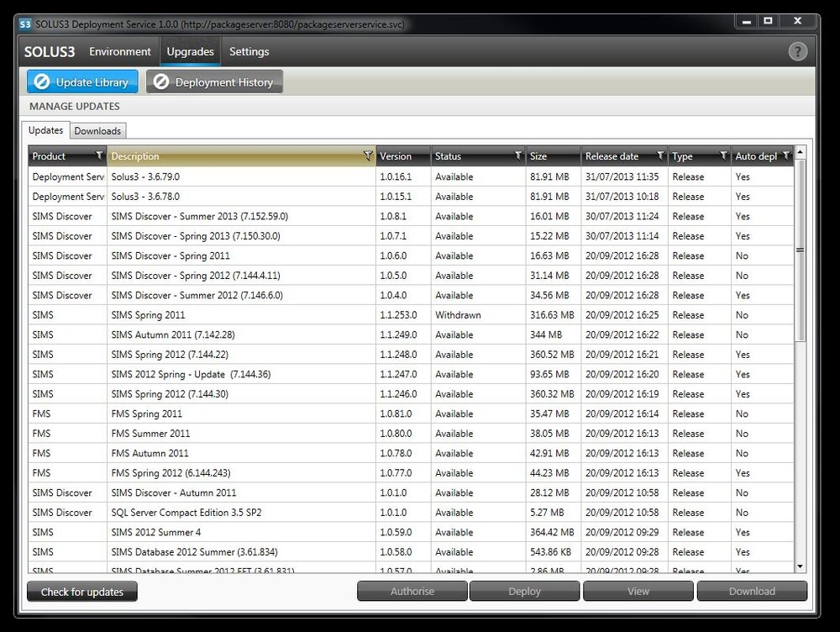Image resolution: width=840 pixels, height=632 pixels.
Task: Click the SOLUS3 logo text
Action: [50, 52]
